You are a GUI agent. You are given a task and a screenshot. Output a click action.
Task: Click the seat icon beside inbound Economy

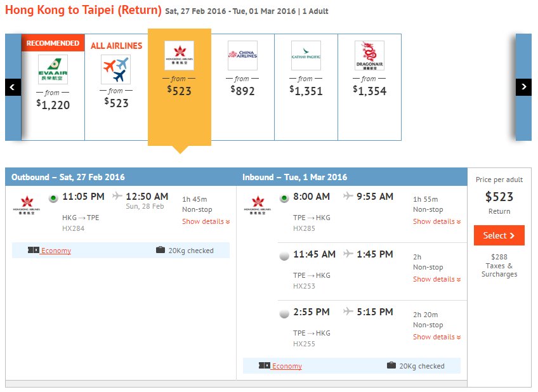click(265, 365)
